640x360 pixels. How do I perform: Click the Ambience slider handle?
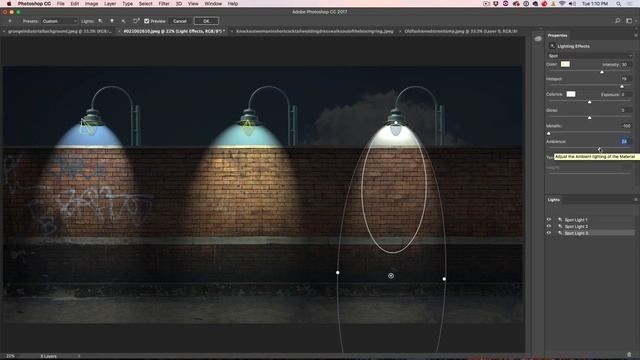[x=600, y=149]
